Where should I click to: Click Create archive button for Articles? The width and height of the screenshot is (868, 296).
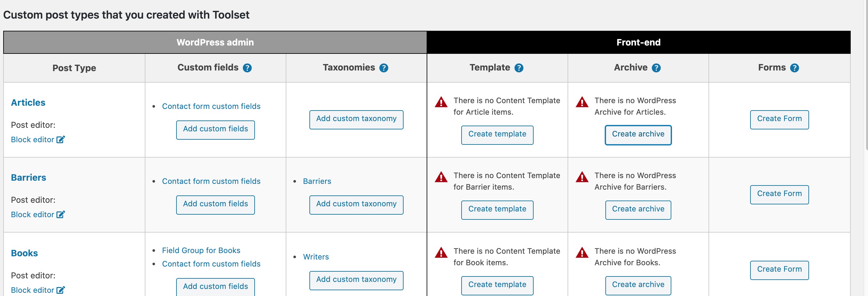click(638, 135)
